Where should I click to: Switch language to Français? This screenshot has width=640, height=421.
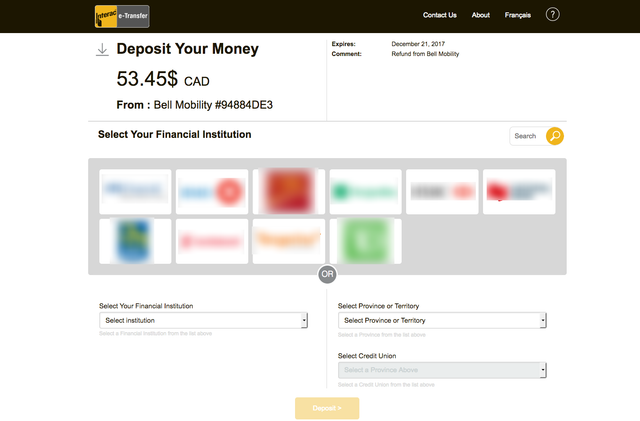coord(518,15)
